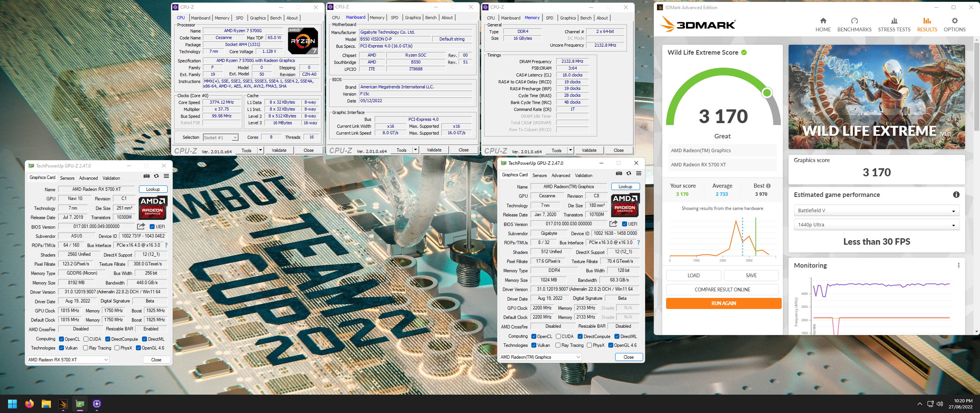Click the LOAD button in 3DMark
Screen dimensions: 980x413
[693, 275]
